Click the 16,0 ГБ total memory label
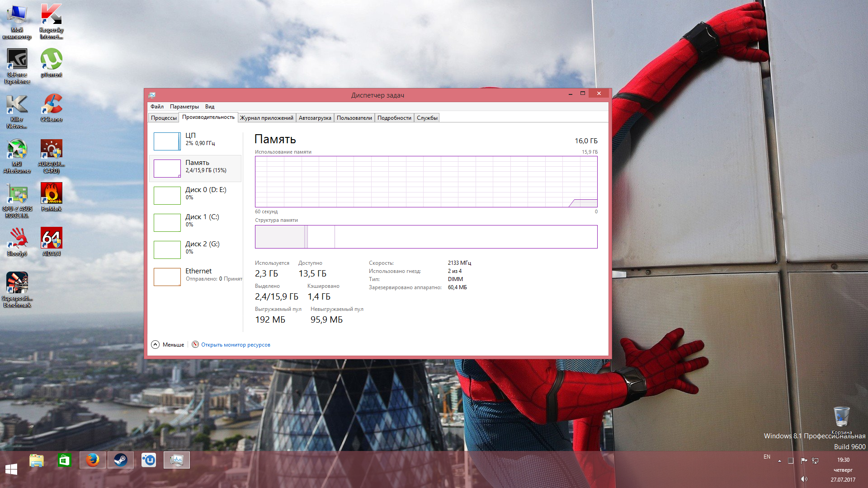Viewport: 868px width, 488px height. tap(586, 141)
